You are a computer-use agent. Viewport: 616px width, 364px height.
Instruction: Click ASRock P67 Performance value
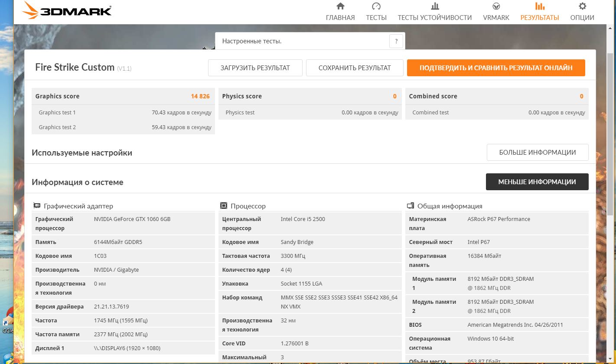[x=499, y=219]
